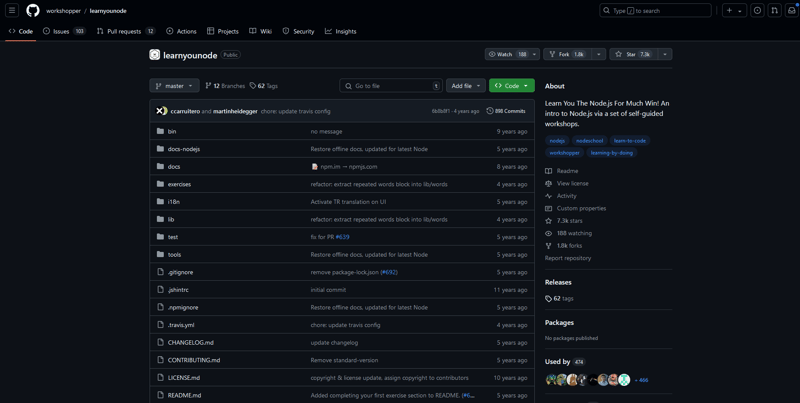Switch to the Insights tab
The height and width of the screenshot is (403, 800).
point(340,31)
